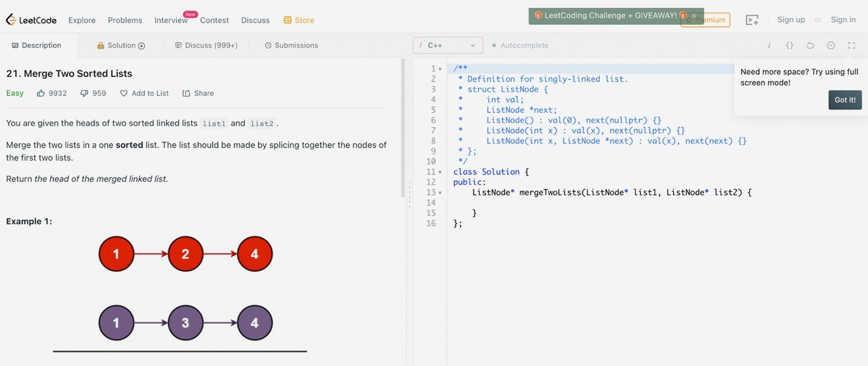The width and height of the screenshot is (868, 366).
Task: Click the comment "Definition for singly-linked list."
Action: [548, 79]
